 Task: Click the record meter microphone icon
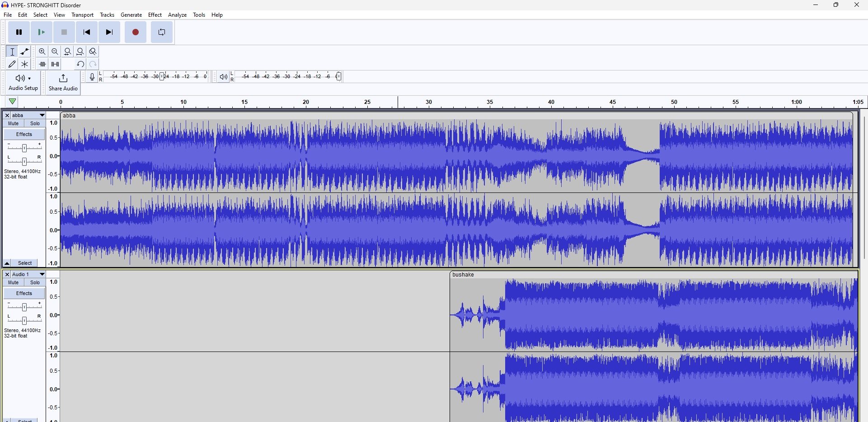(92, 77)
